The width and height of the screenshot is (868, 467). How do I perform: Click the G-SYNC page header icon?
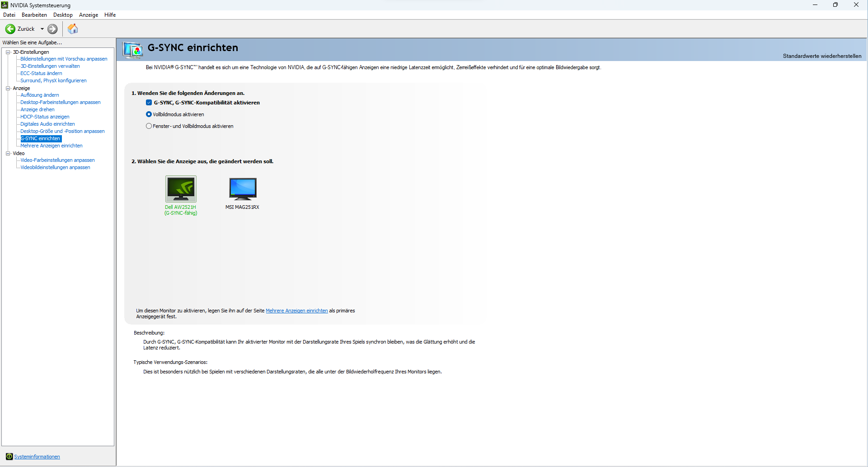click(133, 50)
